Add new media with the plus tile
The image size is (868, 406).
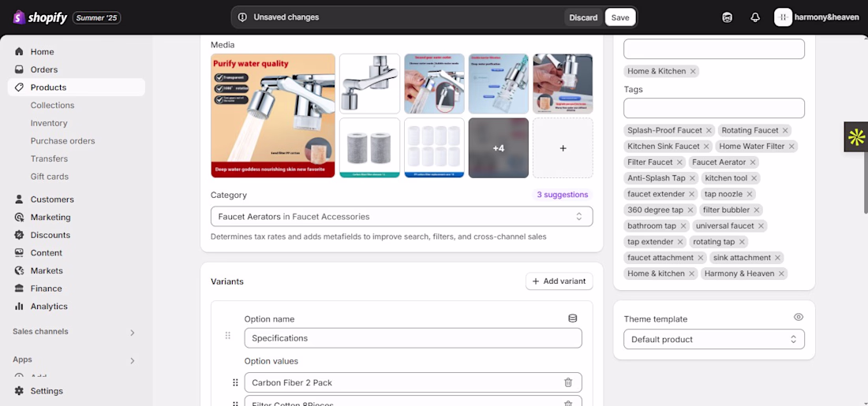(563, 147)
